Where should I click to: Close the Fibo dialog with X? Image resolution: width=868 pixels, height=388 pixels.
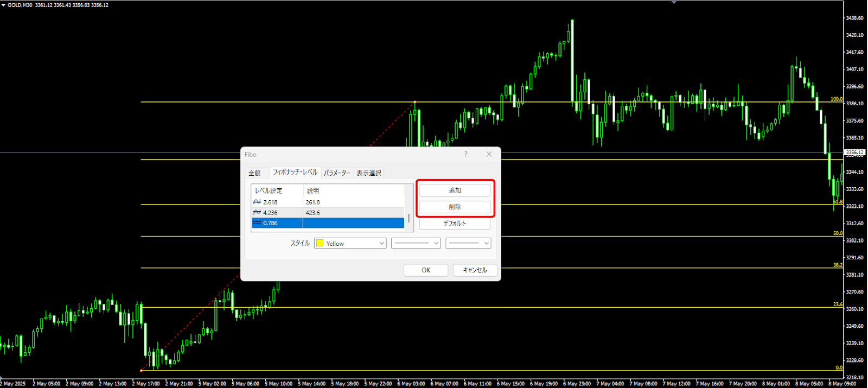[489, 154]
